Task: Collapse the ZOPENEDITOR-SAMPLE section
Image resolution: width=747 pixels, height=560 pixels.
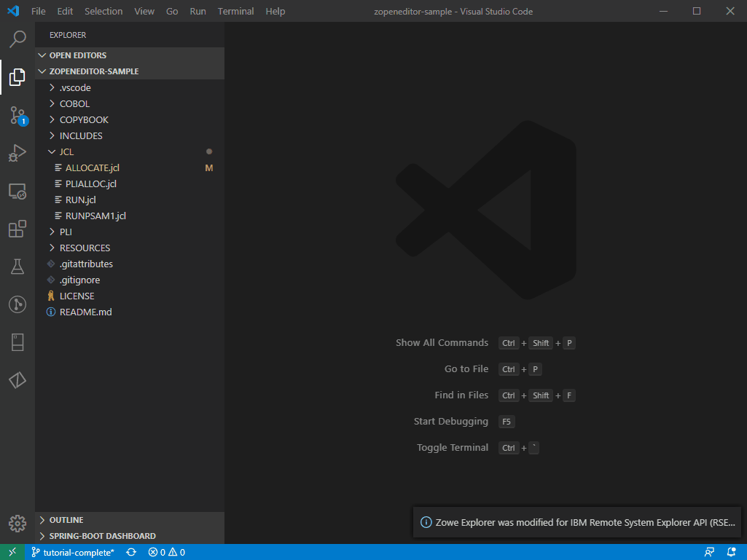Action: (130, 71)
